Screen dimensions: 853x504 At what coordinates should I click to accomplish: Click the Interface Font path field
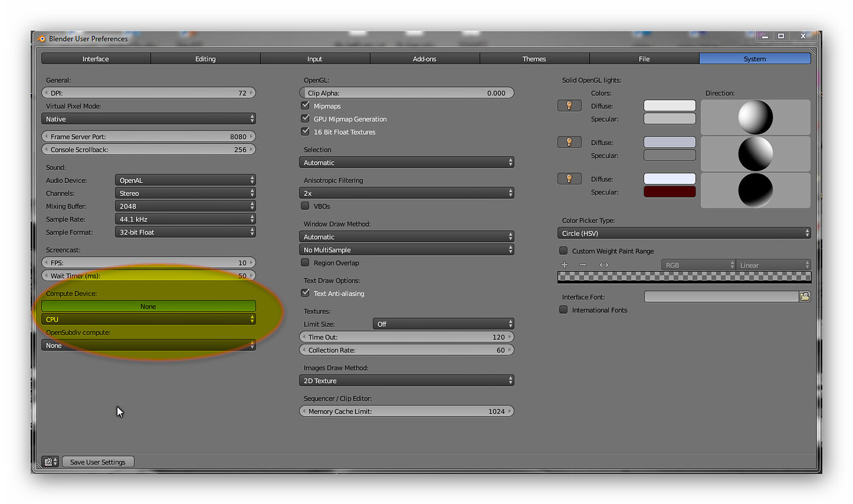pyautogui.click(x=721, y=296)
